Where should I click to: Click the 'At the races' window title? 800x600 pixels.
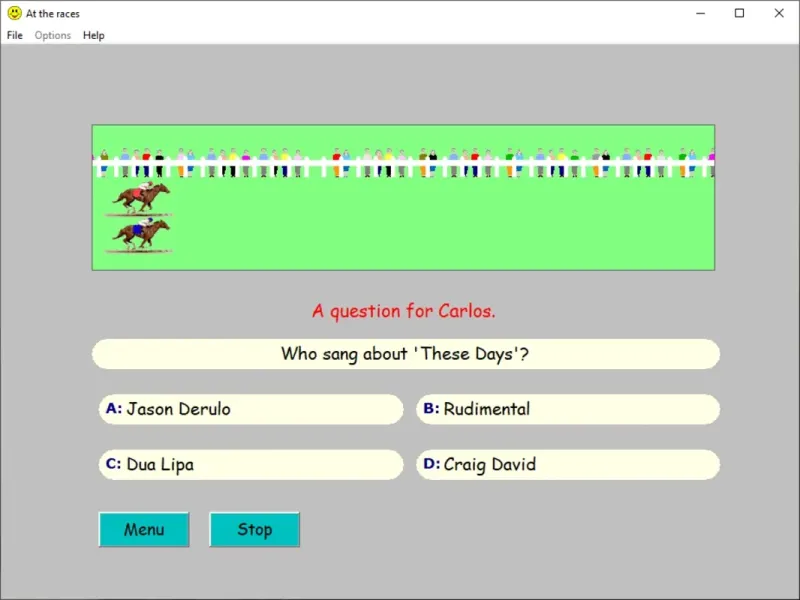53,14
